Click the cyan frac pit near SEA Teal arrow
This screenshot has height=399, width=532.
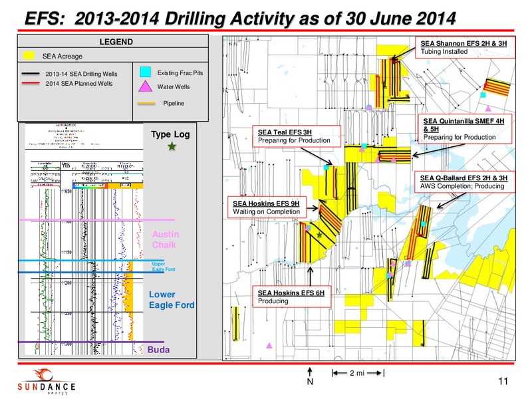click(x=327, y=168)
